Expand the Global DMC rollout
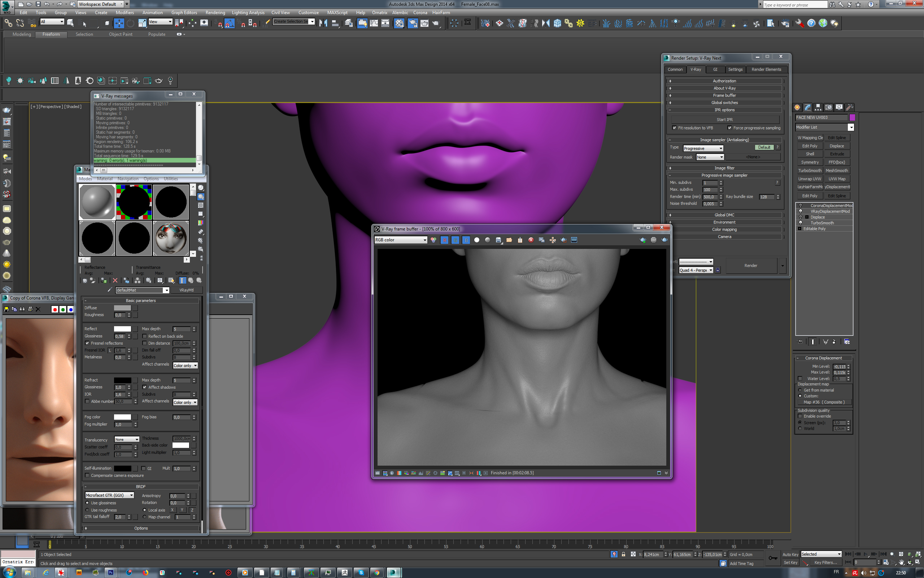924x578 pixels. tap(724, 215)
